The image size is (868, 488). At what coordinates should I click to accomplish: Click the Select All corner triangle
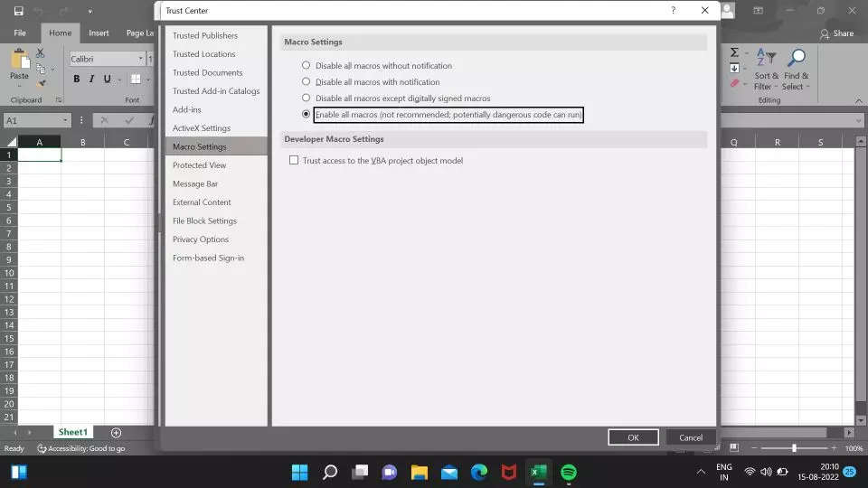click(x=11, y=142)
